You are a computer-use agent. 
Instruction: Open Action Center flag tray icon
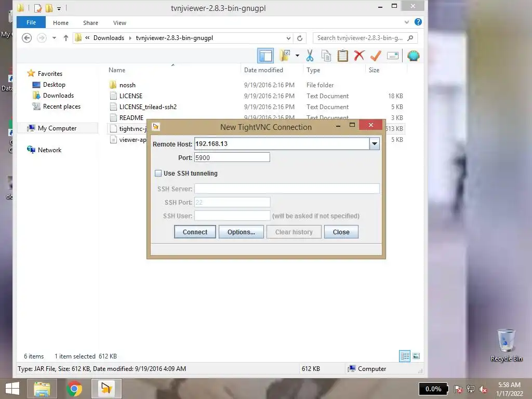click(x=458, y=389)
